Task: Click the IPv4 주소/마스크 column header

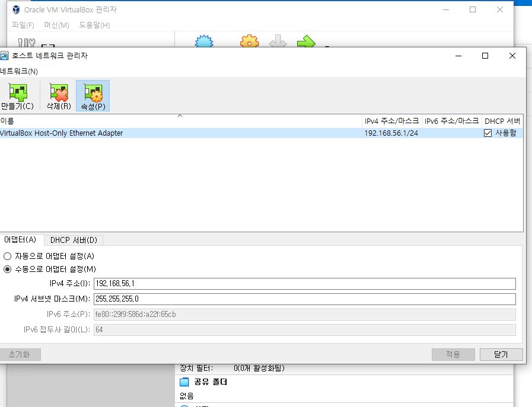Action: coord(392,121)
